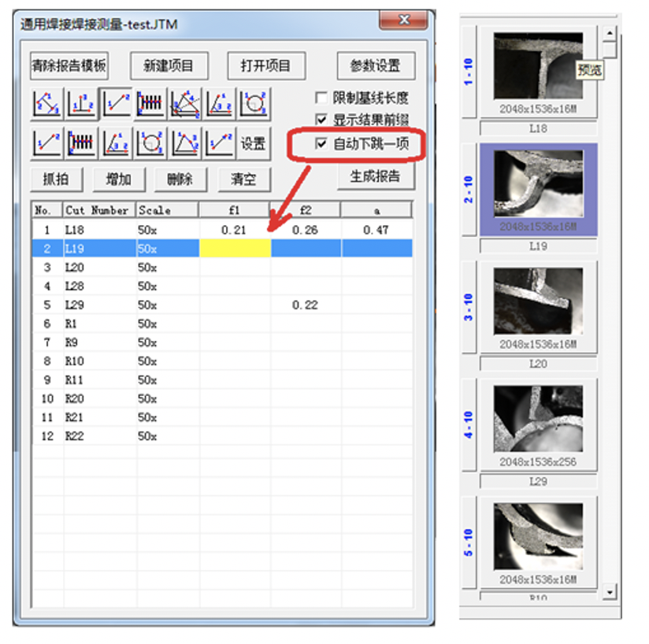This screenshot has height=644, width=649.
Task: Click the No. column header
Action: pyautogui.click(x=47, y=210)
